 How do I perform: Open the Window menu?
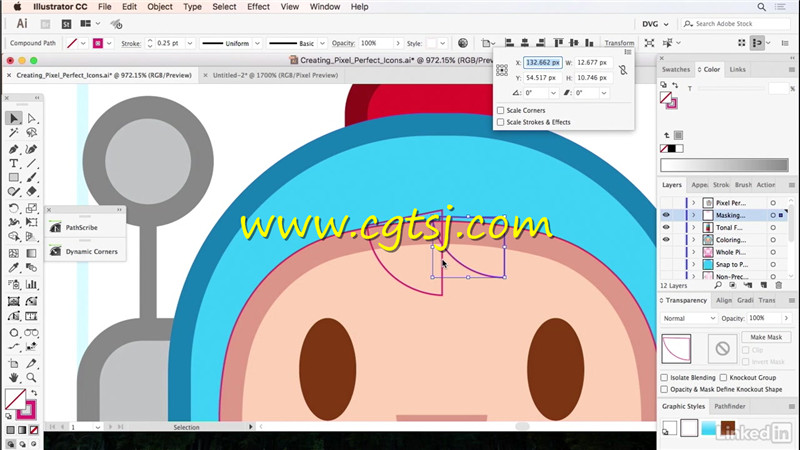tap(324, 7)
